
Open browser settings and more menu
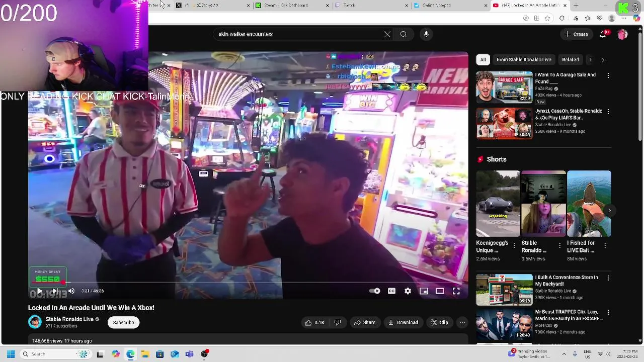tap(624, 18)
